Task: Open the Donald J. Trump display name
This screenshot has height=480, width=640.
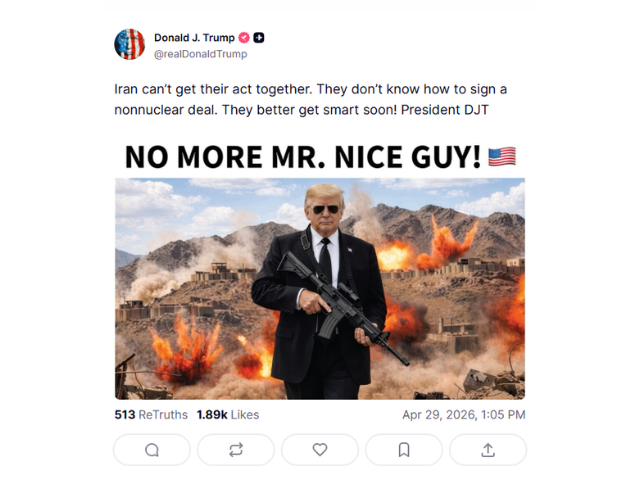Action: [194, 38]
